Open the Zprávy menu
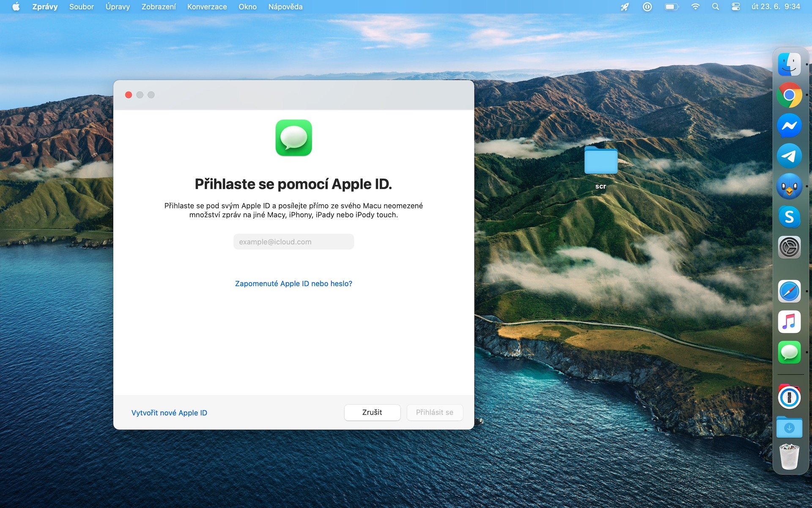 [45, 7]
